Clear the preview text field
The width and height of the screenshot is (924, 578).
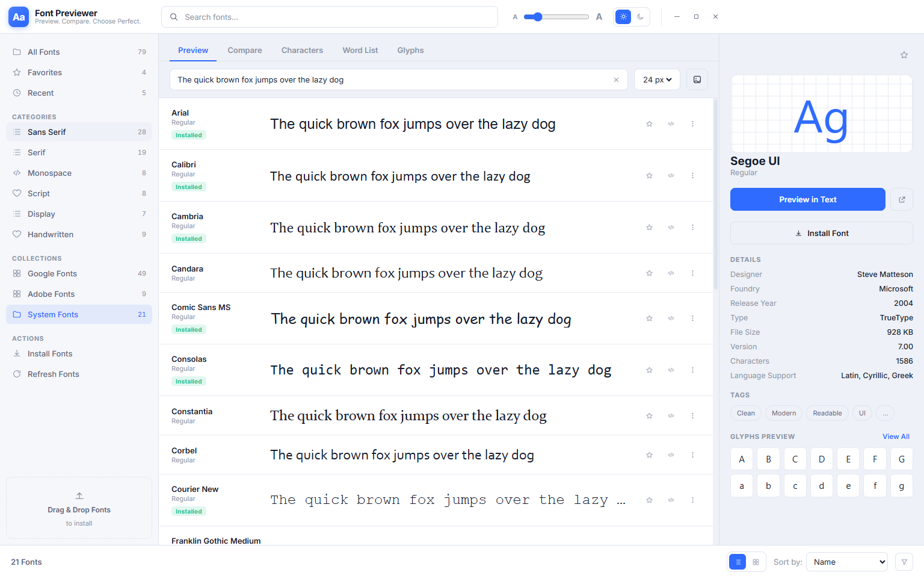[x=616, y=80]
